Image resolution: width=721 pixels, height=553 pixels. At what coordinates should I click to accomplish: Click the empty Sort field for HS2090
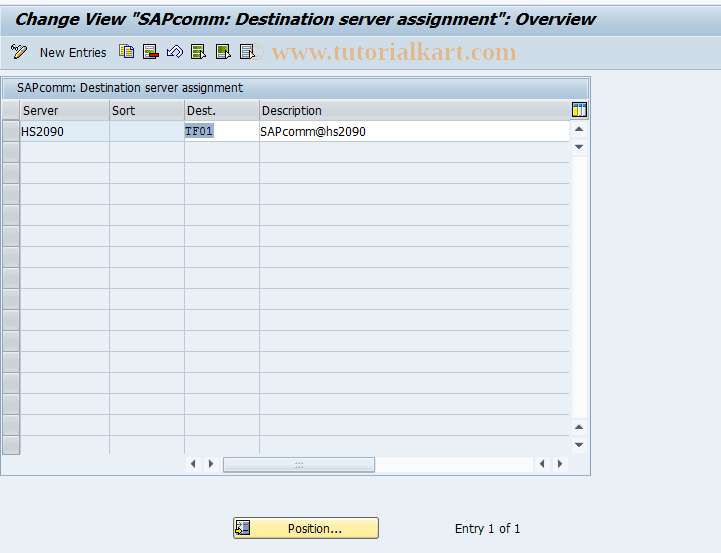(147, 131)
